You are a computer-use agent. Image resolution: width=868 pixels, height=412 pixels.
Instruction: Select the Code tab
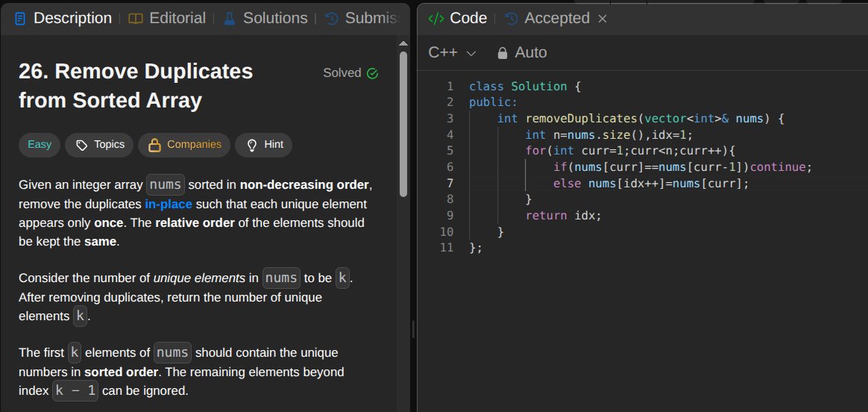458,18
